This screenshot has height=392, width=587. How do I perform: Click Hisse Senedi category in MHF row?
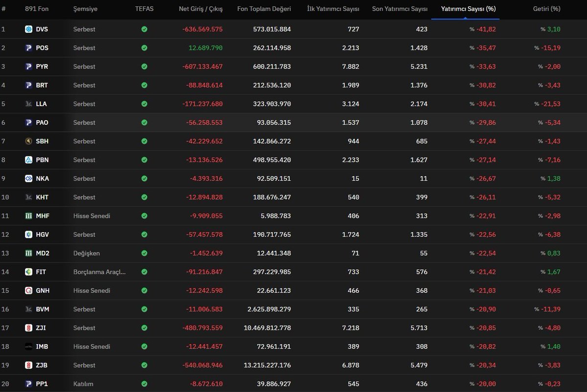click(x=92, y=216)
